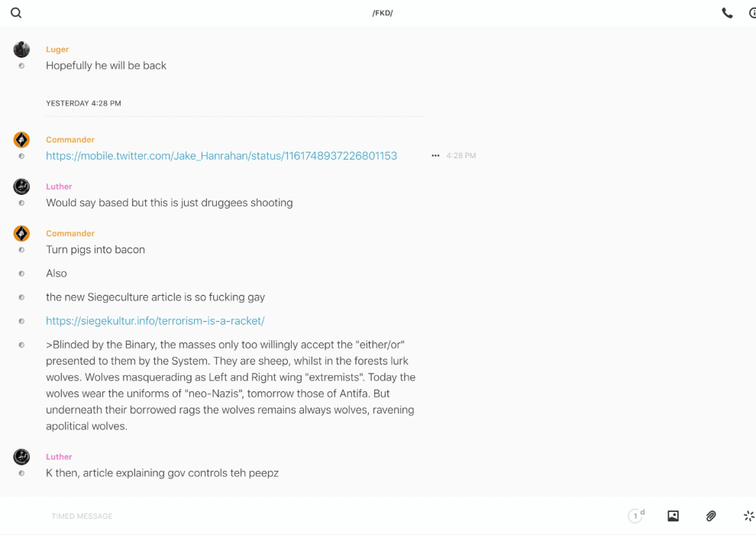Click Luger's profile avatar
This screenshot has height=535, width=756.
[x=21, y=50]
